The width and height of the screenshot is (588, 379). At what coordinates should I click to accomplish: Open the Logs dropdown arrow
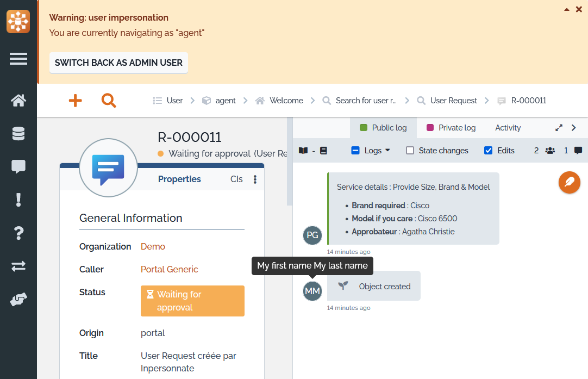[x=387, y=151]
